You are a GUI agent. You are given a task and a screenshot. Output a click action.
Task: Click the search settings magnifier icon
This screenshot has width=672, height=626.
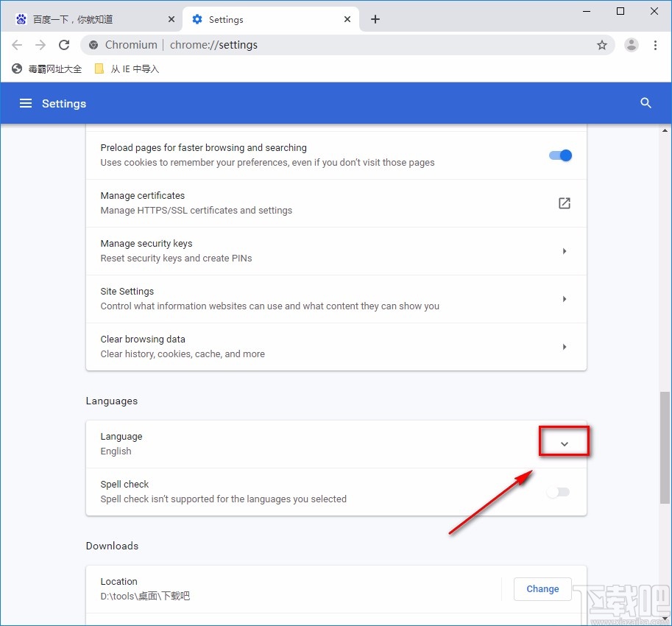646,103
